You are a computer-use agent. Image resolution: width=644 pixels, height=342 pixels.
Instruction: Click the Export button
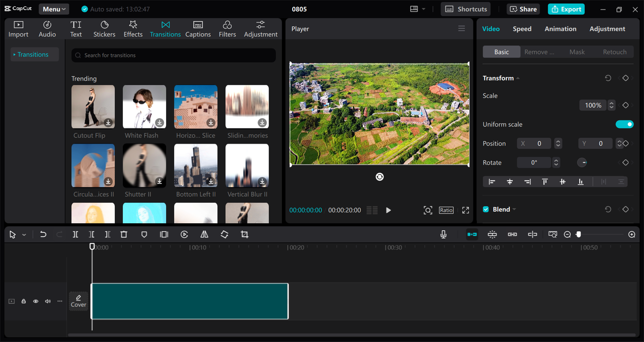(x=567, y=9)
